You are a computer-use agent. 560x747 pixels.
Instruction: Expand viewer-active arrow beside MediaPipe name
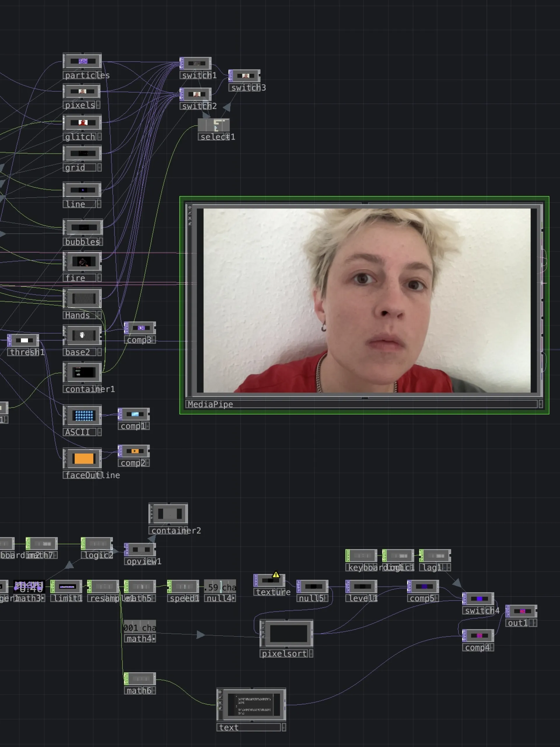point(540,404)
